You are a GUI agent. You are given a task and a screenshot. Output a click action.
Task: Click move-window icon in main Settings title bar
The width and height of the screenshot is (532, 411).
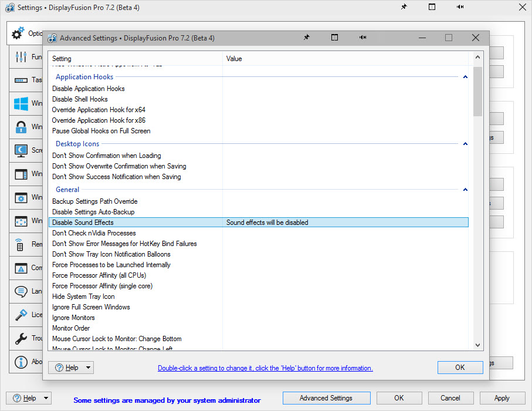pos(432,7)
